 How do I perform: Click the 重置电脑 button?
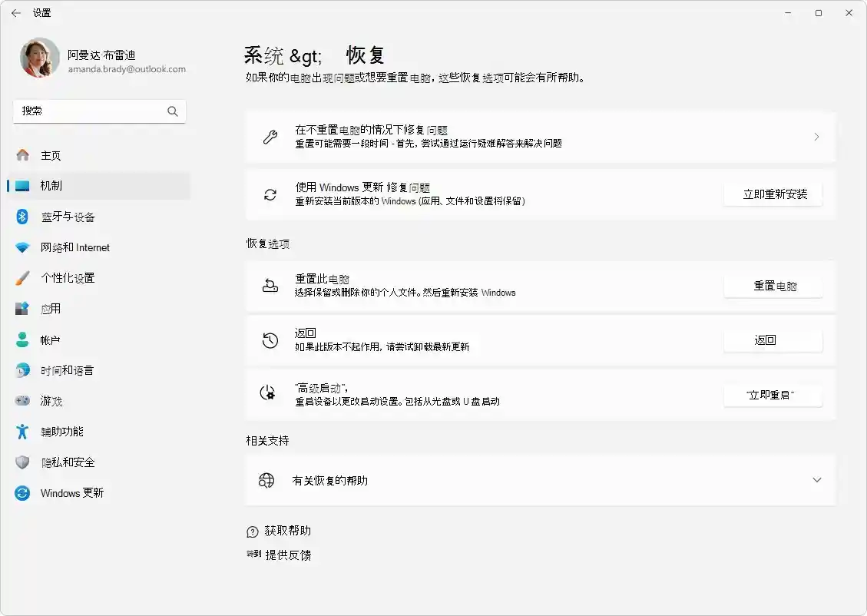point(773,286)
